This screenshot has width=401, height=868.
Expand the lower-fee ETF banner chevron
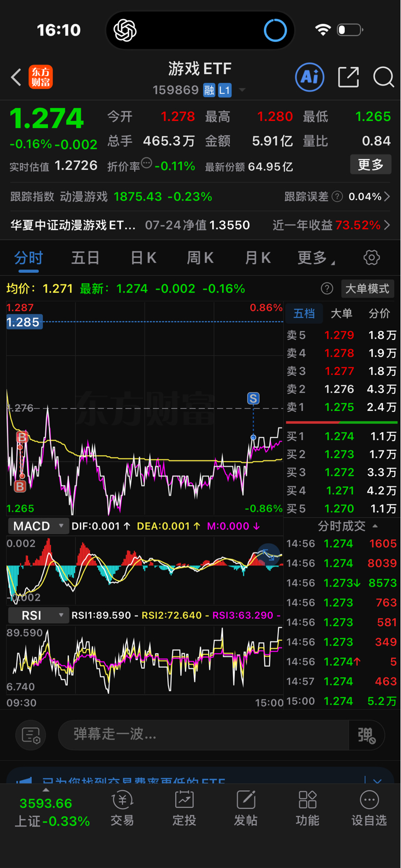coord(378,780)
